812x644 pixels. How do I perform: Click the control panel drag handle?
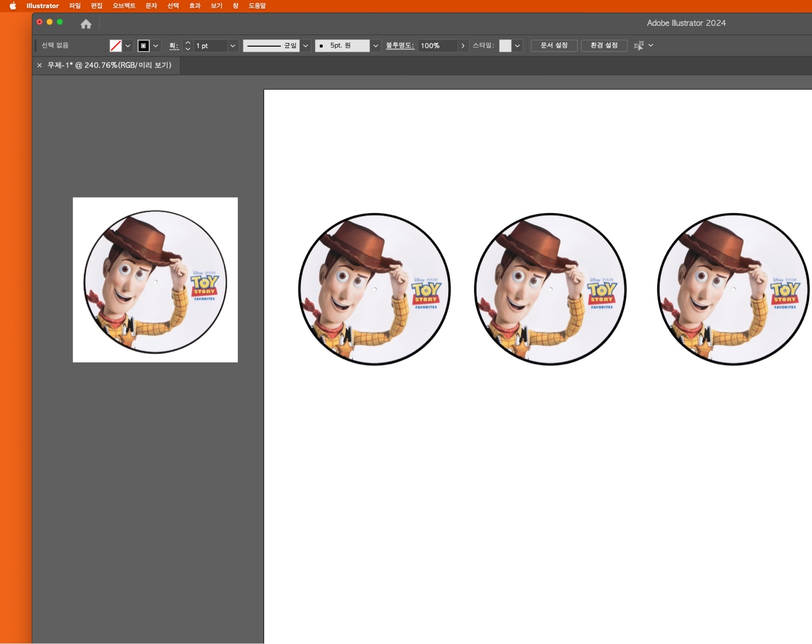36,46
